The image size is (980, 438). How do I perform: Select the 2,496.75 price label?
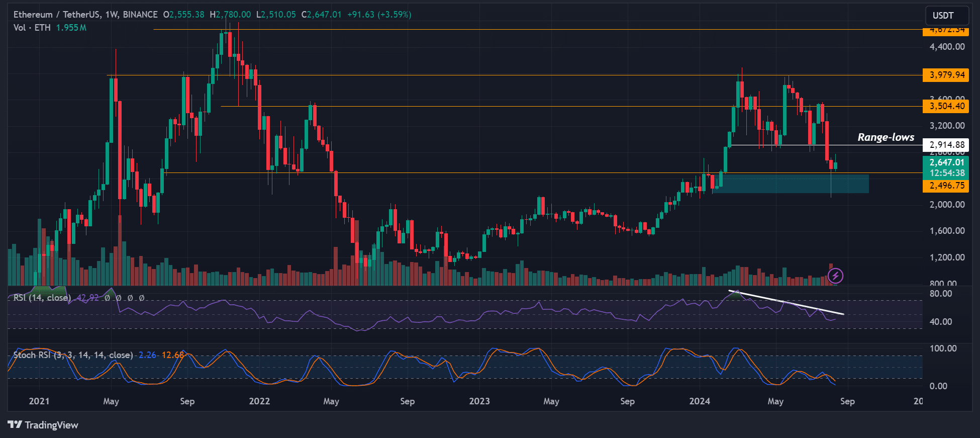coord(946,186)
